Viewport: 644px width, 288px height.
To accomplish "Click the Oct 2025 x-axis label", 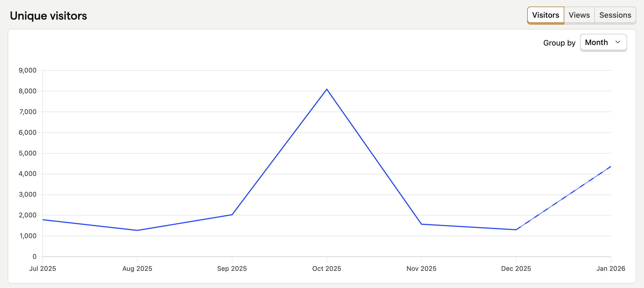I will coord(327,269).
